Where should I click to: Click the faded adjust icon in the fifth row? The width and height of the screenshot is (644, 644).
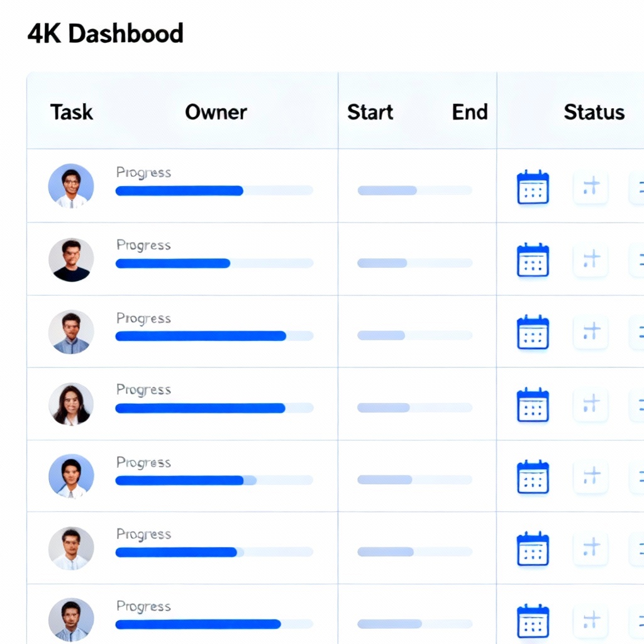point(591,476)
